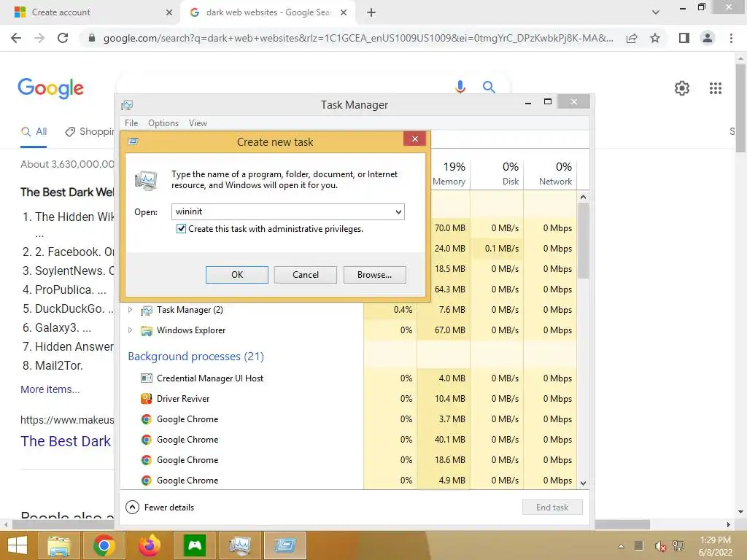Select Windows Explorer process icon

pyautogui.click(x=146, y=330)
